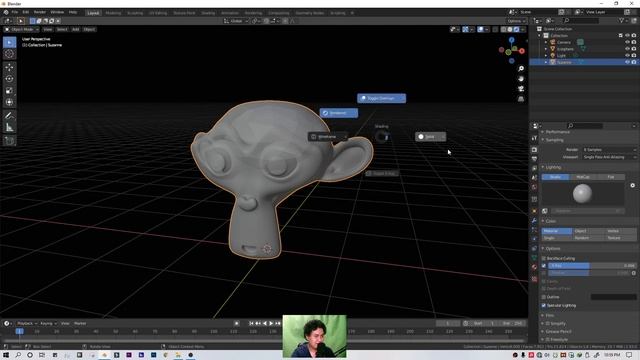Viewport: 640px width, 360px height.
Task: Open the Tool properties tab icon
Action: 534,139
